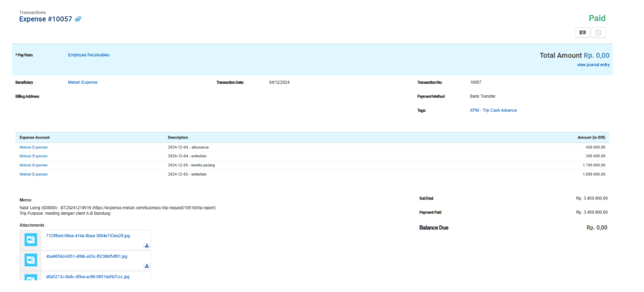
Task: Click the Transactions breadcrumb above the expense title
Action: pyautogui.click(x=32, y=12)
